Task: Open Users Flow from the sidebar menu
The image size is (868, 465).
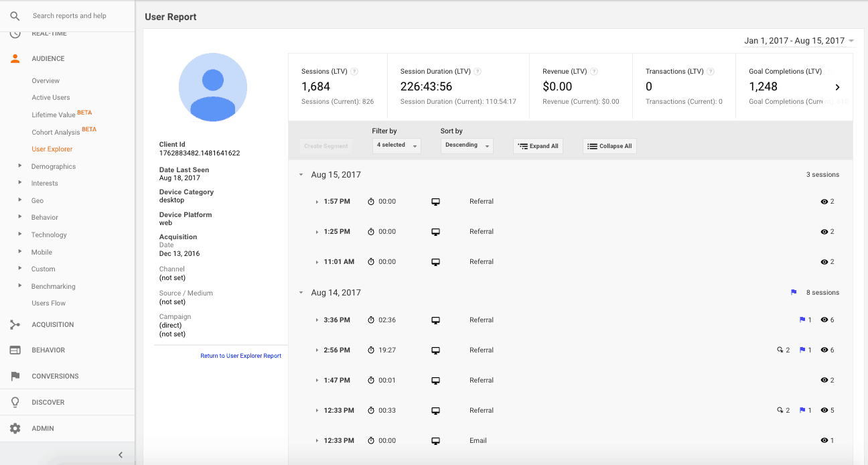Action: point(49,303)
